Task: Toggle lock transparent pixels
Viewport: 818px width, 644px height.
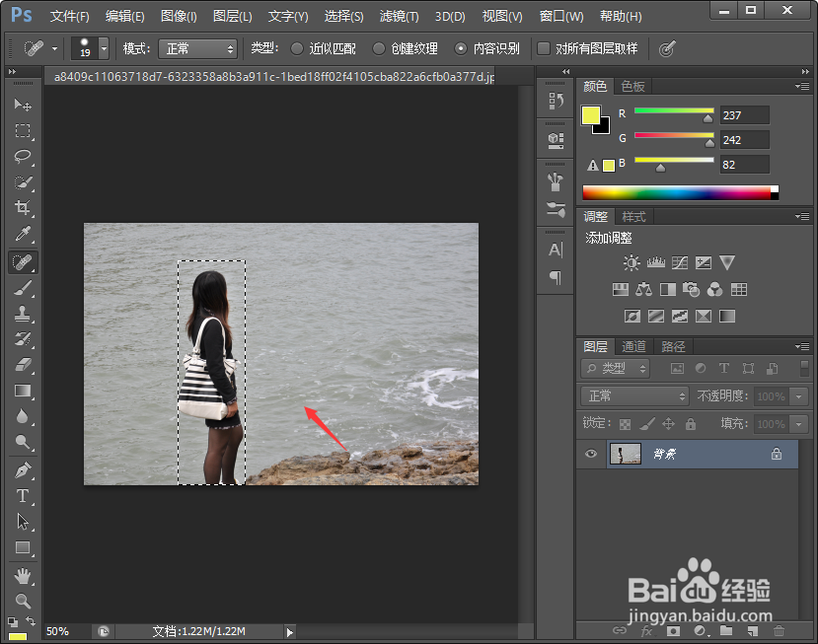Action: (x=625, y=424)
